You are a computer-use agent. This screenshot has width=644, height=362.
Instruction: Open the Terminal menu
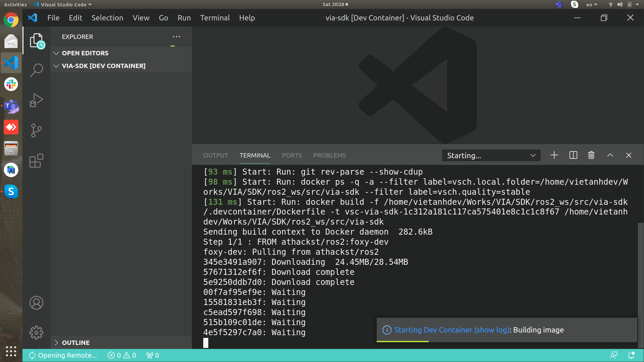pos(215,18)
